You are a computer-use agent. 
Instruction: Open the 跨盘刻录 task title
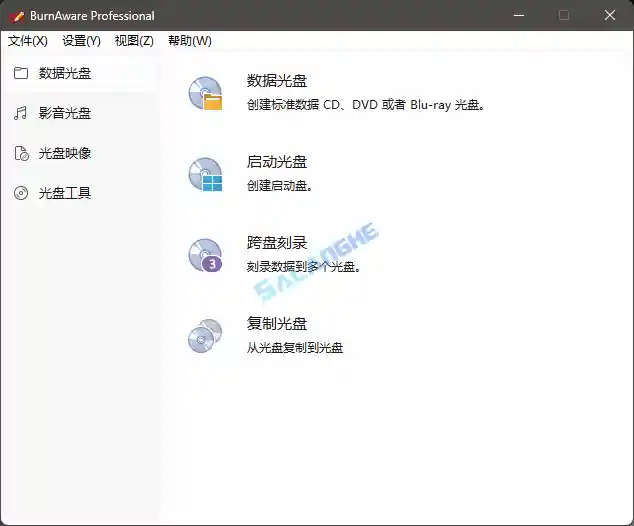point(277,243)
